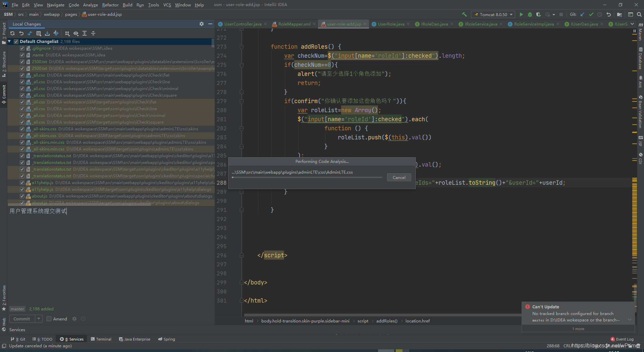Click the Rollback icon in Local Changes toolbar

tap(21, 33)
